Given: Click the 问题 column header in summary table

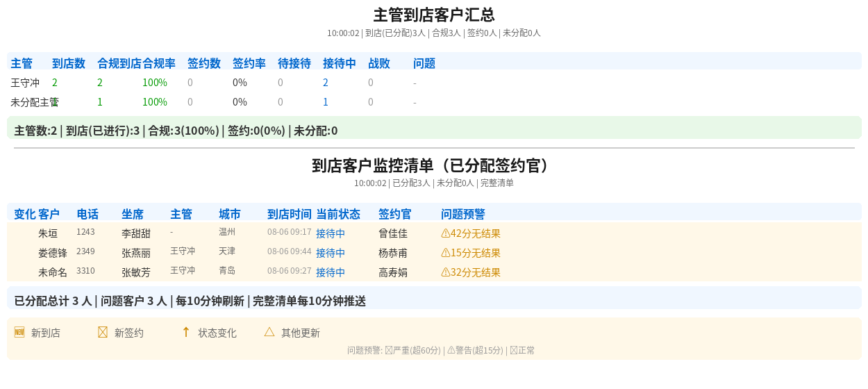Looking at the screenshot, I should tap(424, 63).
